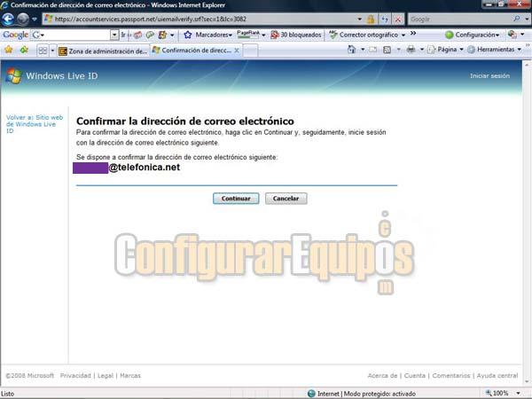Click the PageRank indicator
The height and width of the screenshot is (399, 532).
[250, 35]
